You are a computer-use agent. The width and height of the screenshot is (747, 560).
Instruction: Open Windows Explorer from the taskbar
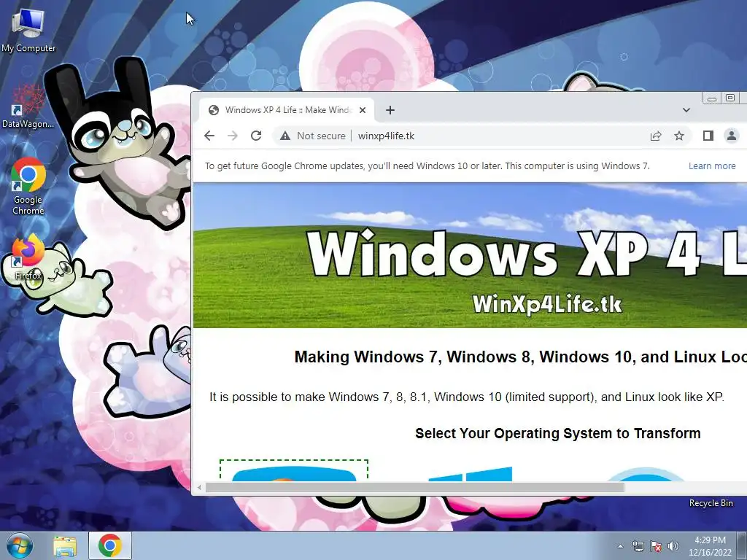tap(65, 546)
